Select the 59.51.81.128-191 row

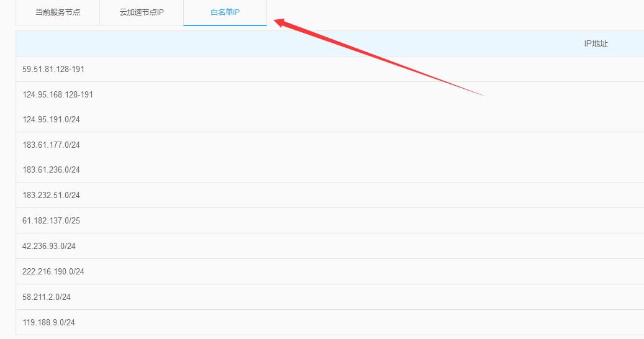click(53, 69)
